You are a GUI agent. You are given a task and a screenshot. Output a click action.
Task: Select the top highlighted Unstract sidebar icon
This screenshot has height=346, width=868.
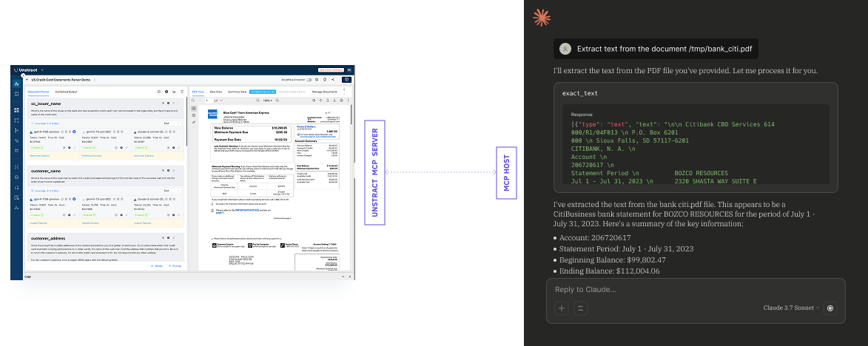[x=16, y=84]
